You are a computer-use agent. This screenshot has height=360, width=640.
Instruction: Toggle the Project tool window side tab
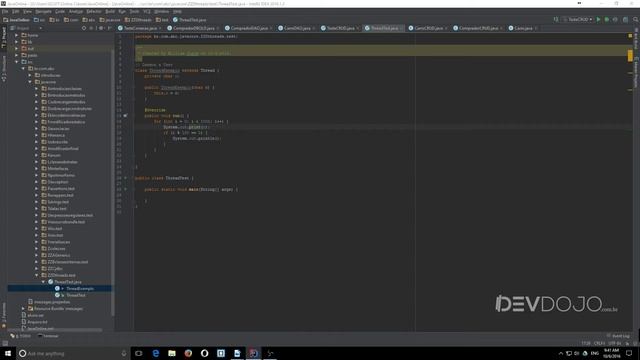4,38
